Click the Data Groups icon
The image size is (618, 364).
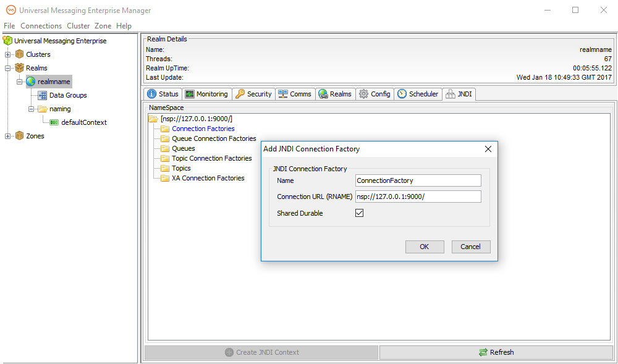[x=43, y=95]
